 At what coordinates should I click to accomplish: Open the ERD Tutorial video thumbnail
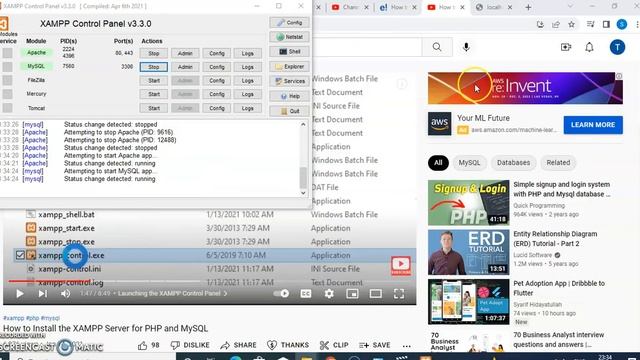469,252
